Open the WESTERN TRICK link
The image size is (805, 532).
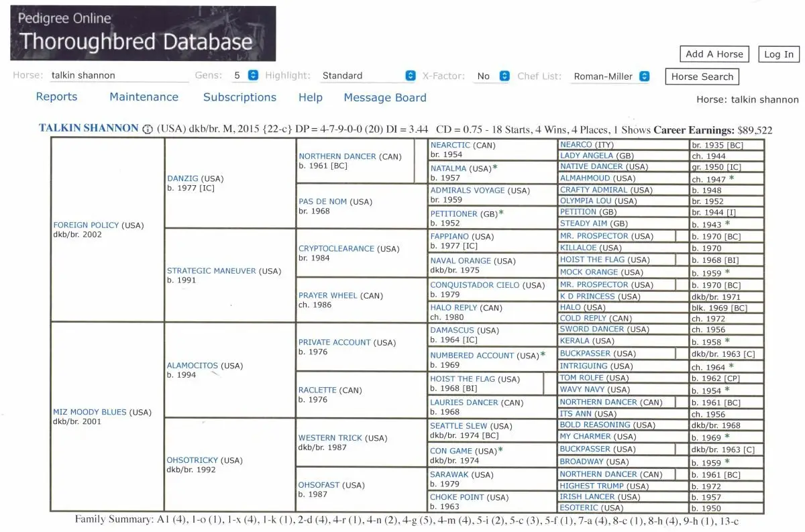(x=330, y=437)
